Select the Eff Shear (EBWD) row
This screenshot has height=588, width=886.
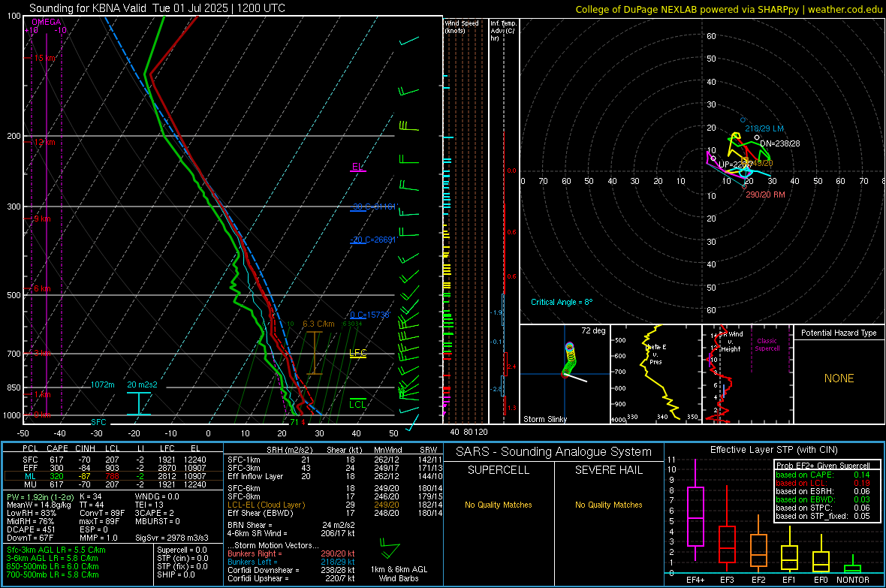click(335, 513)
